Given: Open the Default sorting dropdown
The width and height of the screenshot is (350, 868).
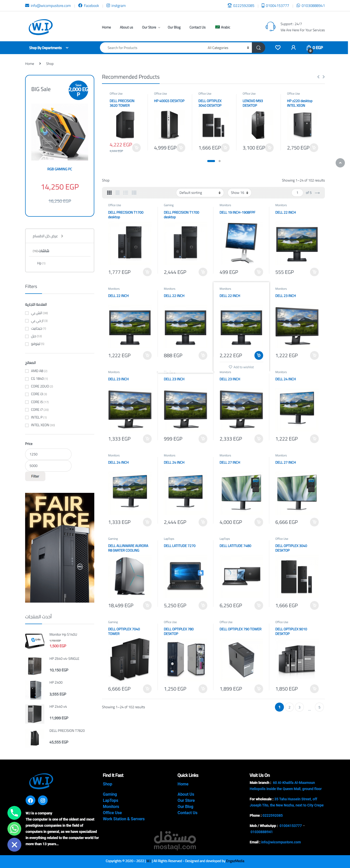Looking at the screenshot, I should coord(200,193).
